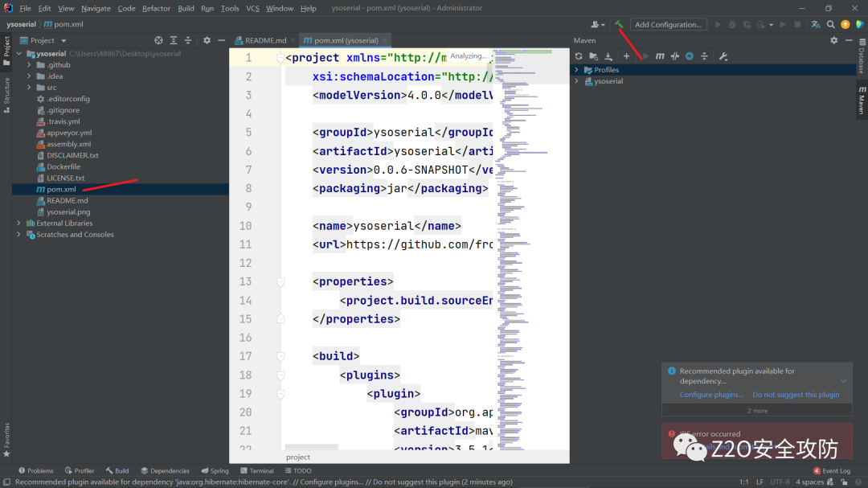The height and width of the screenshot is (488, 868).
Task: Expand the src folder
Action: click(29, 88)
